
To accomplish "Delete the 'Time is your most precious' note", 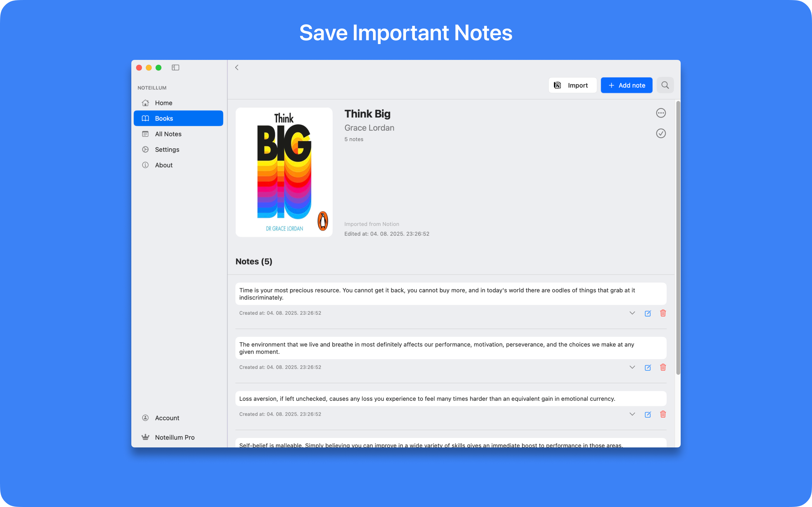I will pyautogui.click(x=663, y=313).
